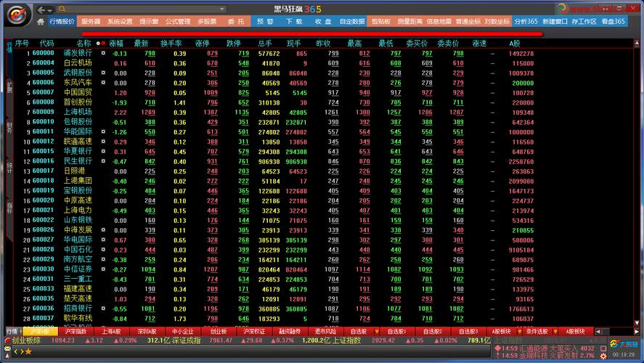The height and width of the screenshot is (363, 644).
Task: Open the 系统设置 menu
Action: coord(120,22)
